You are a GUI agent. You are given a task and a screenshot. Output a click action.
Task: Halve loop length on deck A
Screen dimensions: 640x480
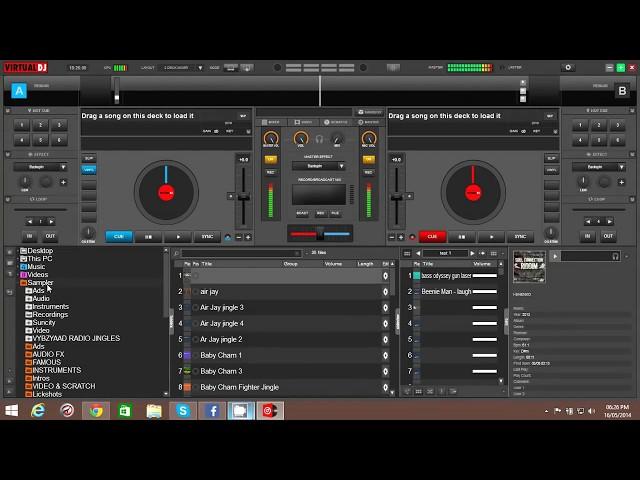pos(29,222)
